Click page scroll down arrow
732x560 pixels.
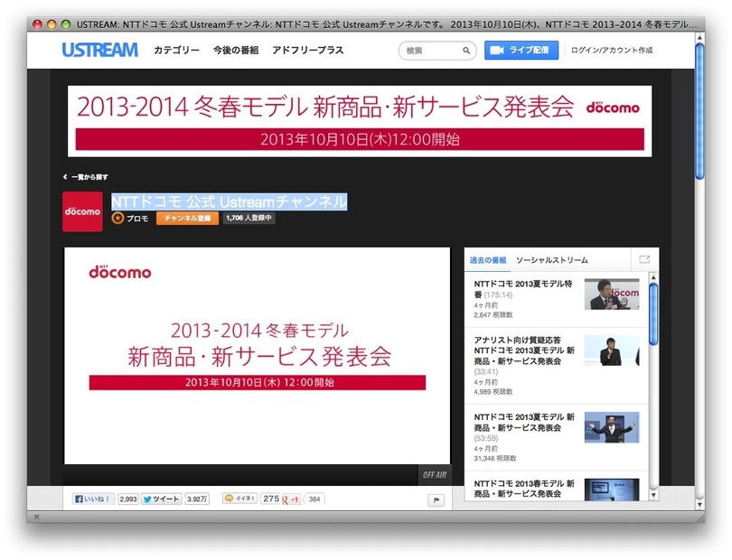tap(699, 505)
